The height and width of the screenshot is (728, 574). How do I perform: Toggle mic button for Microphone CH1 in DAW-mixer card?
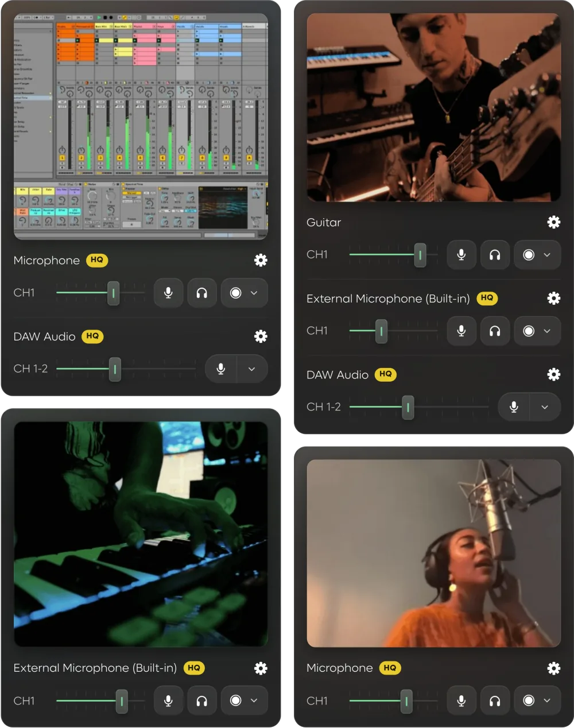pyautogui.click(x=168, y=293)
